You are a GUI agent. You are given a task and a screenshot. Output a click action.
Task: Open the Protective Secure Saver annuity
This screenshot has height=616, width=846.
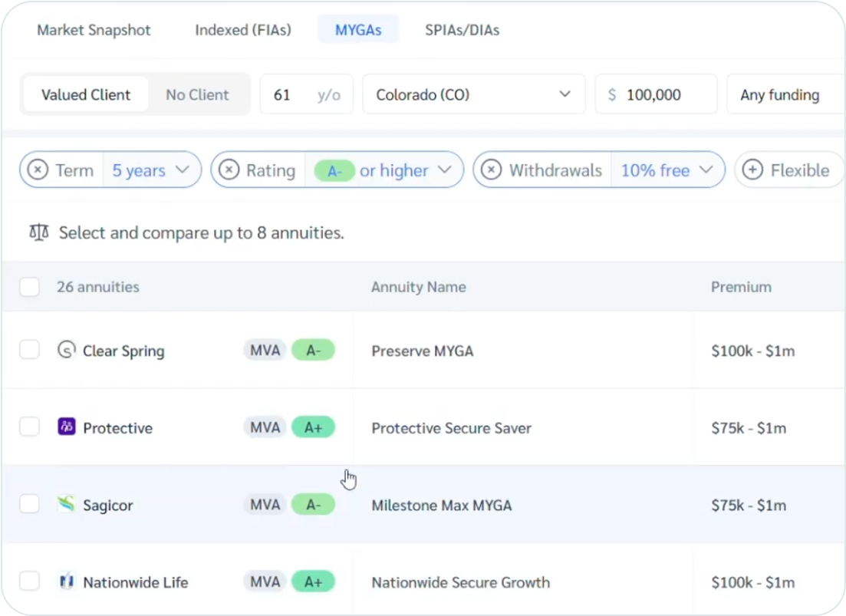point(452,428)
